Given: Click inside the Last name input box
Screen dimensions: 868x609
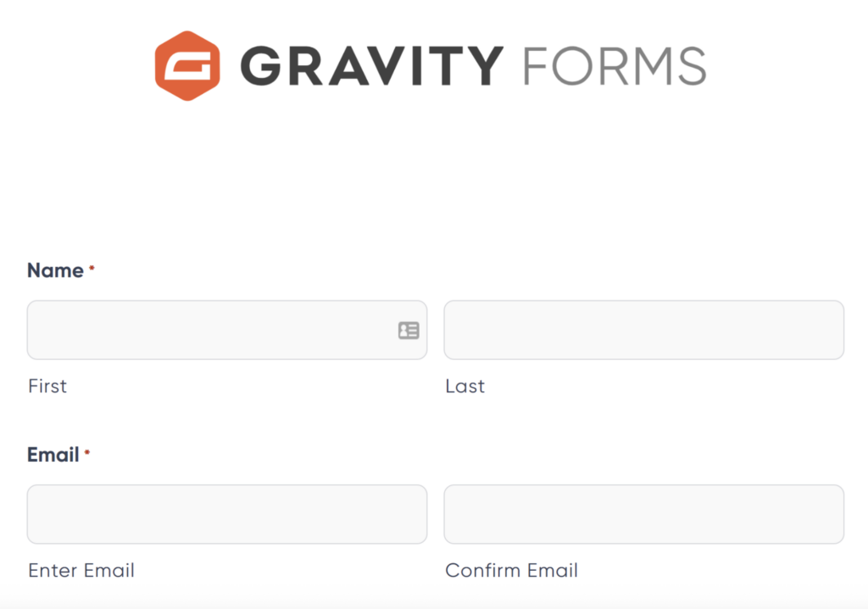Looking at the screenshot, I should tap(644, 330).
